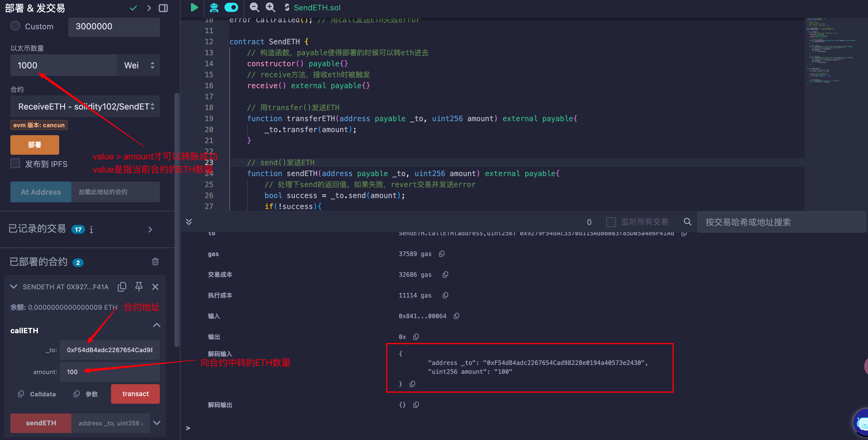Click line number 19 in the editor
Image resolution: width=868 pixels, height=440 pixels.
point(209,118)
